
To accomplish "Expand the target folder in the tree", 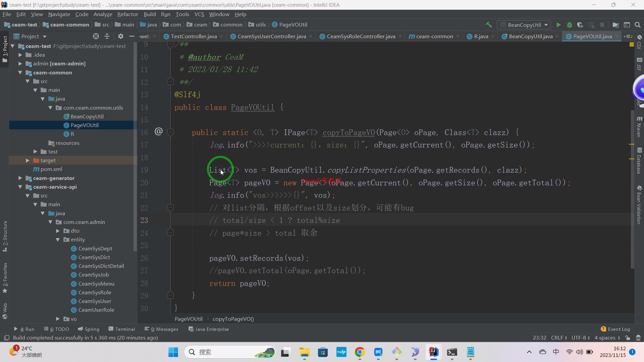I will [28, 161].
